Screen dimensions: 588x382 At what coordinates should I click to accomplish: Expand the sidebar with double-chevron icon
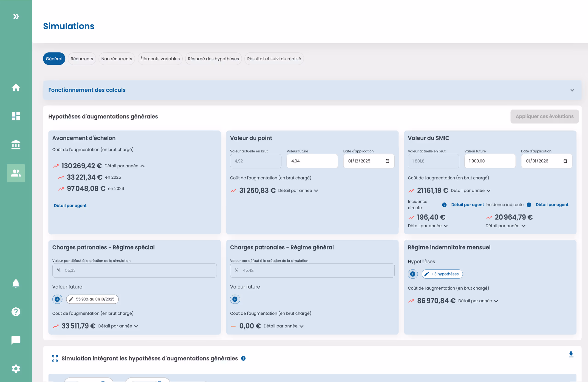pos(16,17)
